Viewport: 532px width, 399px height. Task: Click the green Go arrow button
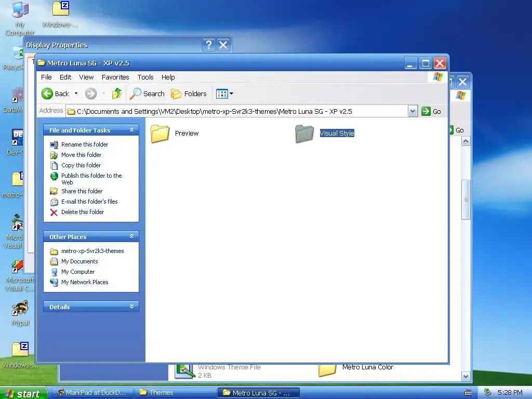426,111
